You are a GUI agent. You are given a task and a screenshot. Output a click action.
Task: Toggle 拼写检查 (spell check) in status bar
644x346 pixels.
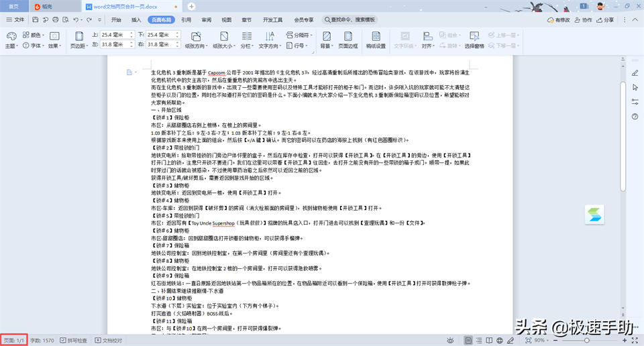coord(72,341)
